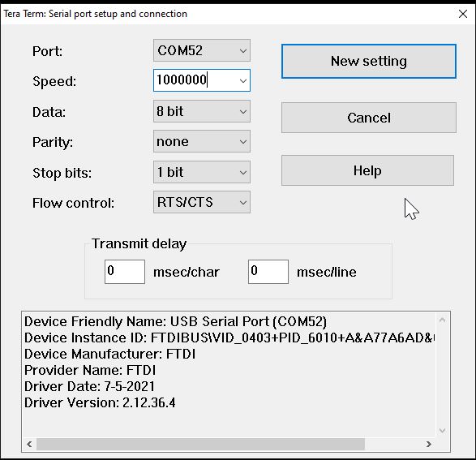Select the Device Friendly Name line
Screen dimensions: 476x460
click(x=175, y=321)
